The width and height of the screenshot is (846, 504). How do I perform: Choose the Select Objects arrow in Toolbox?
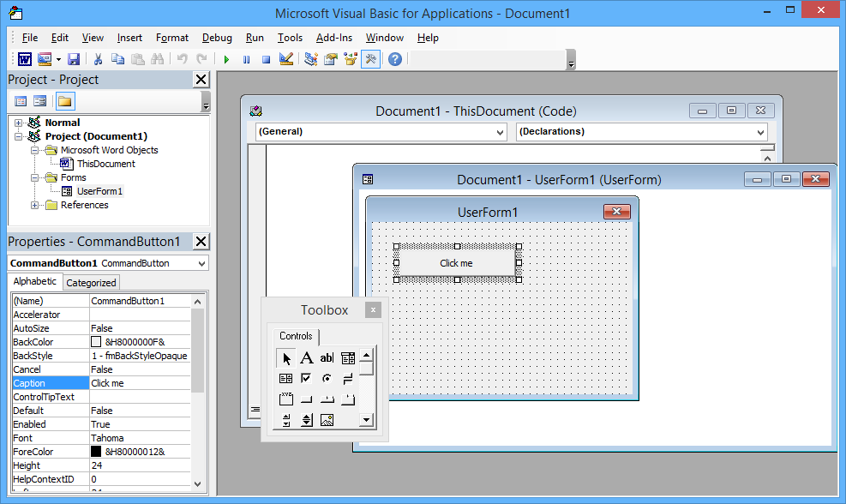click(x=286, y=357)
